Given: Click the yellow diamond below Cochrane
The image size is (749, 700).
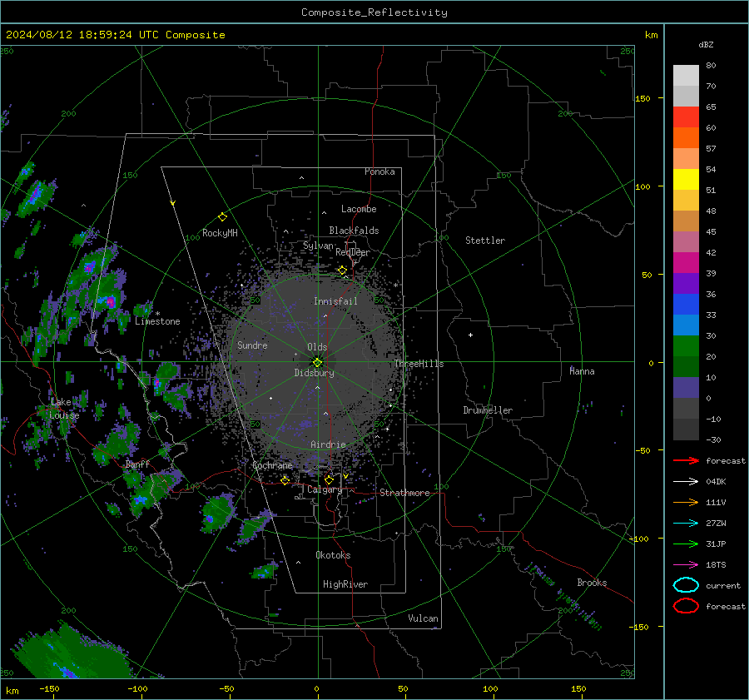Looking at the screenshot, I should 285,480.
